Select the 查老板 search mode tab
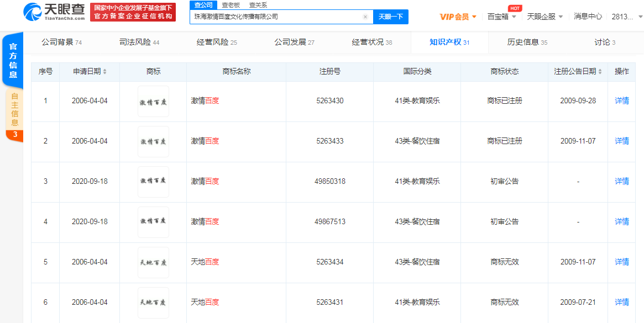Image resolution: width=644 pixels, height=323 pixels. (x=231, y=5)
